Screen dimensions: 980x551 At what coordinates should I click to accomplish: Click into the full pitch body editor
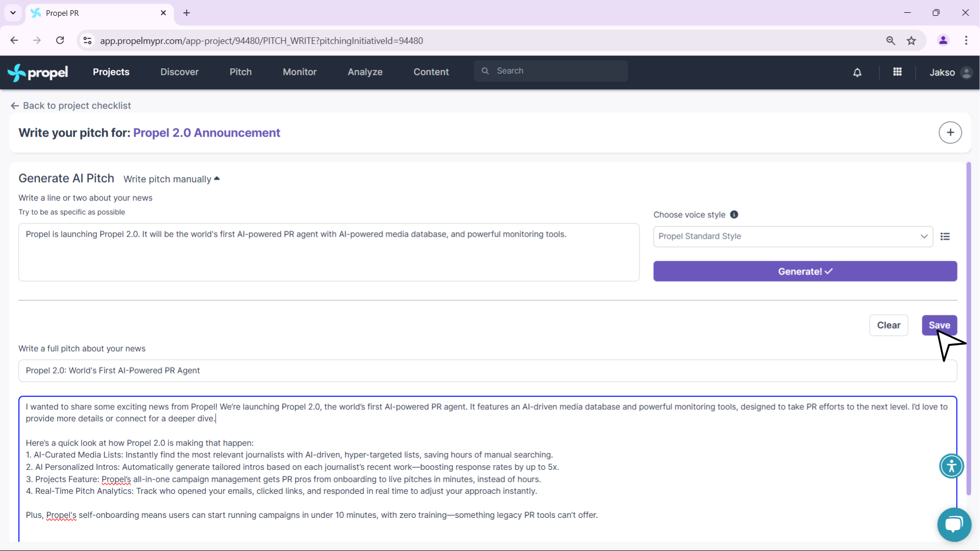487,469
